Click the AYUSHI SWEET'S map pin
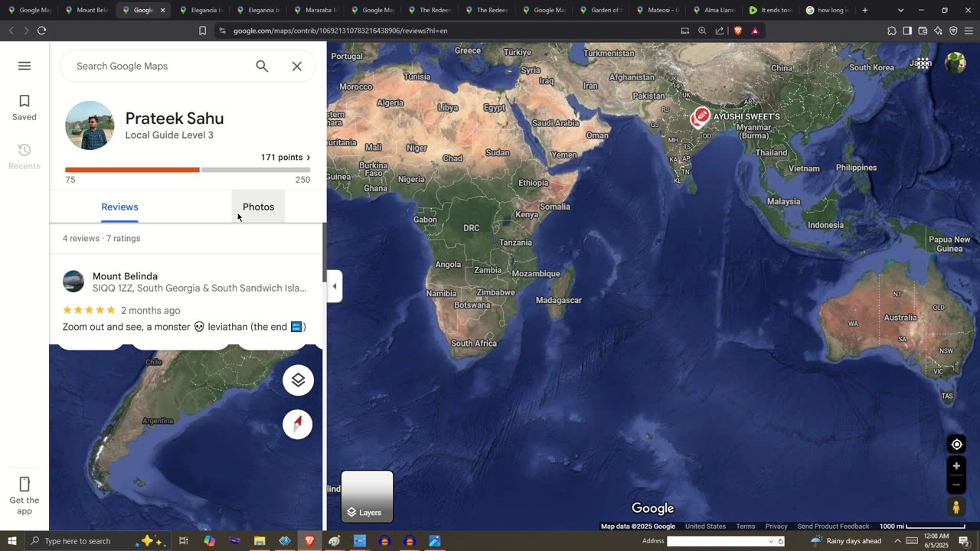Screen dimensions: 980x551 tap(700, 117)
